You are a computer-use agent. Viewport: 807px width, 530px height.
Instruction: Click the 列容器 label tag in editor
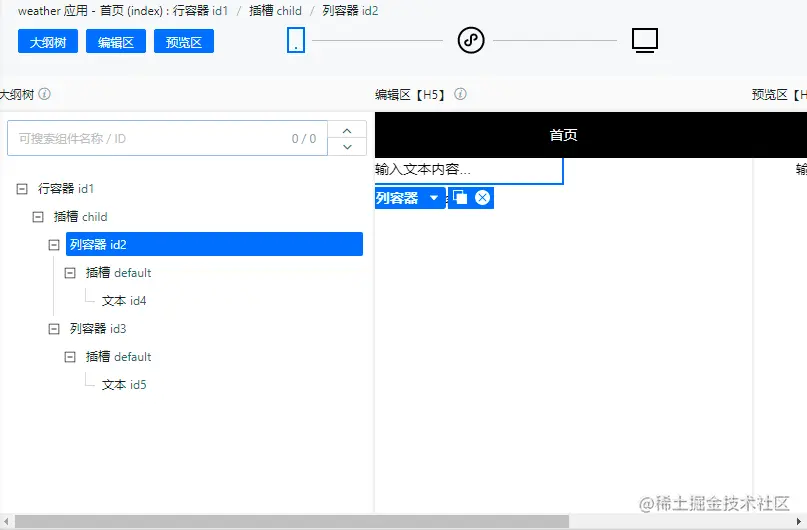[397, 198]
